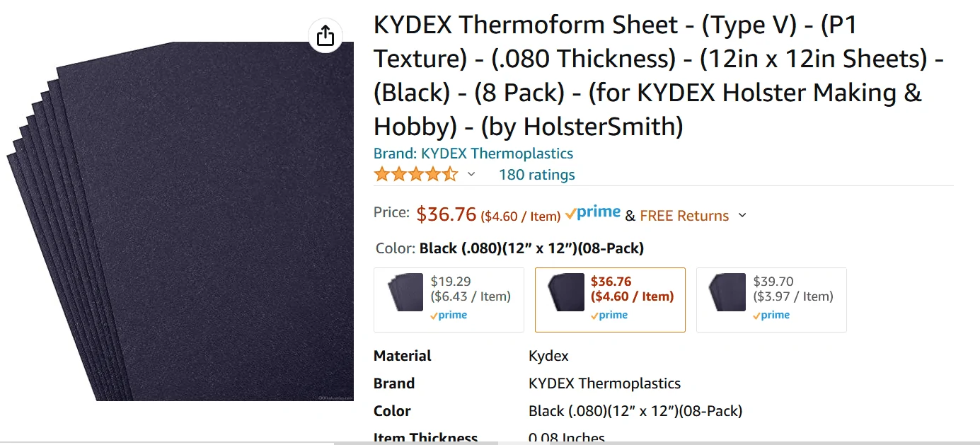Click the share icon on product image
Image resolution: width=980 pixels, height=445 pixels.
pyautogui.click(x=325, y=35)
